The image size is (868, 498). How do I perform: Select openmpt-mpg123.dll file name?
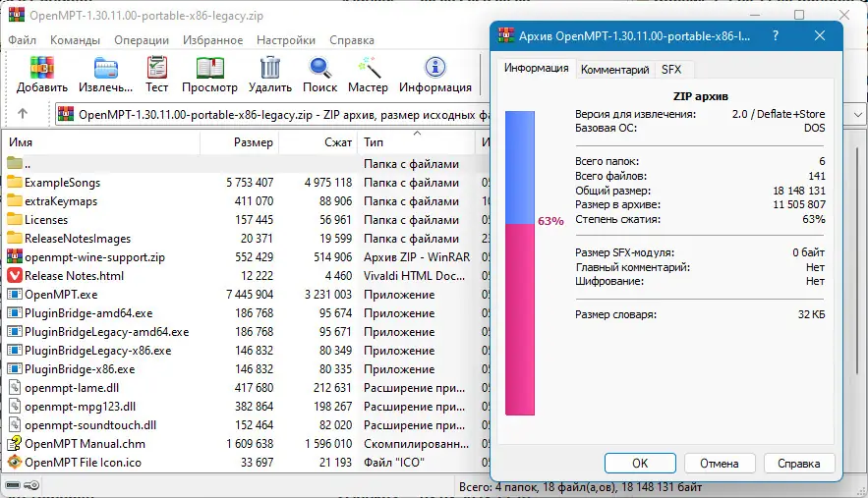click(81, 406)
